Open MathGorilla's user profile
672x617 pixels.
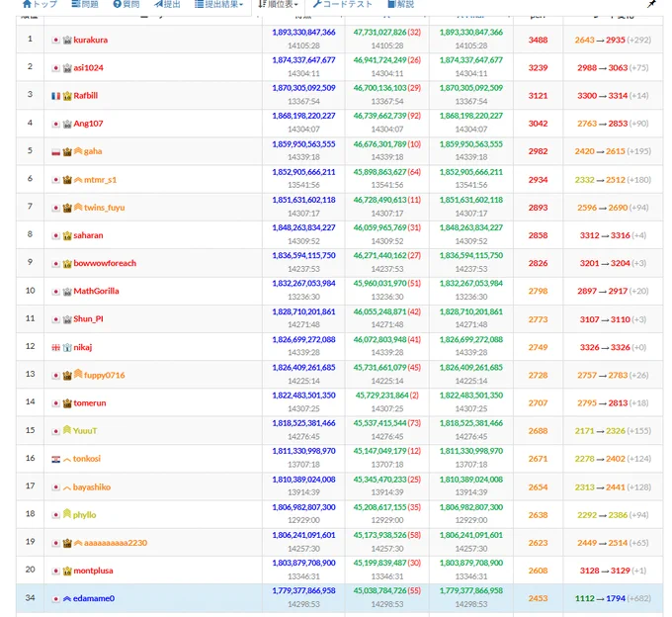tap(96, 291)
